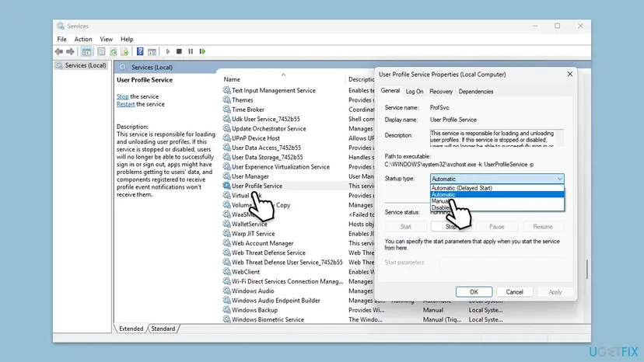Viewport: 644px width, 362px height.
Task: Click the gear icon beside Windows Audio
Action: point(226,291)
